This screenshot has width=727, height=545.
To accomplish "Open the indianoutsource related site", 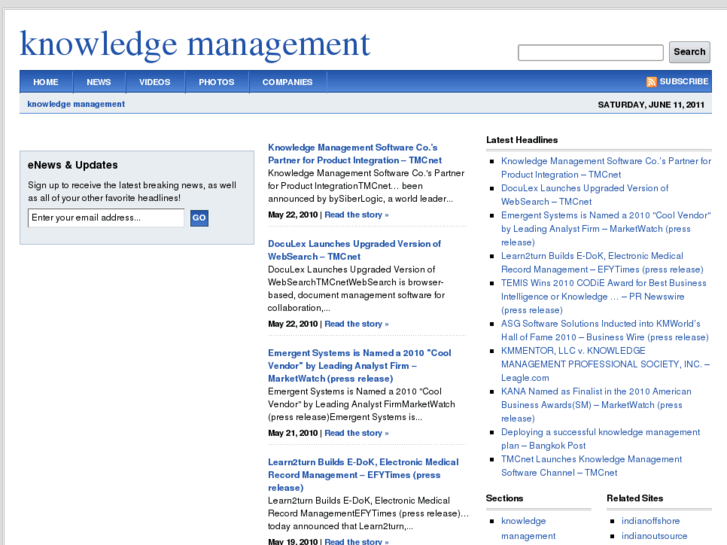I will click(x=654, y=536).
